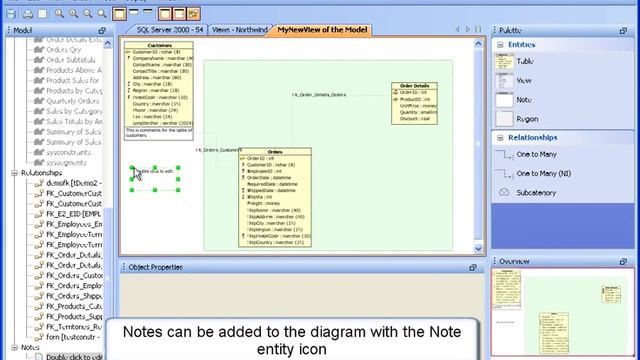Select the FK_Territories relationship in the tree
This screenshot has width=640, height=360.
pos(74,327)
